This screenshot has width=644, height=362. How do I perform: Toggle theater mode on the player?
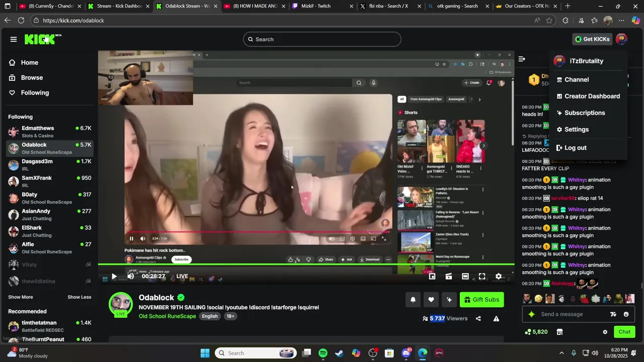[x=465, y=276]
